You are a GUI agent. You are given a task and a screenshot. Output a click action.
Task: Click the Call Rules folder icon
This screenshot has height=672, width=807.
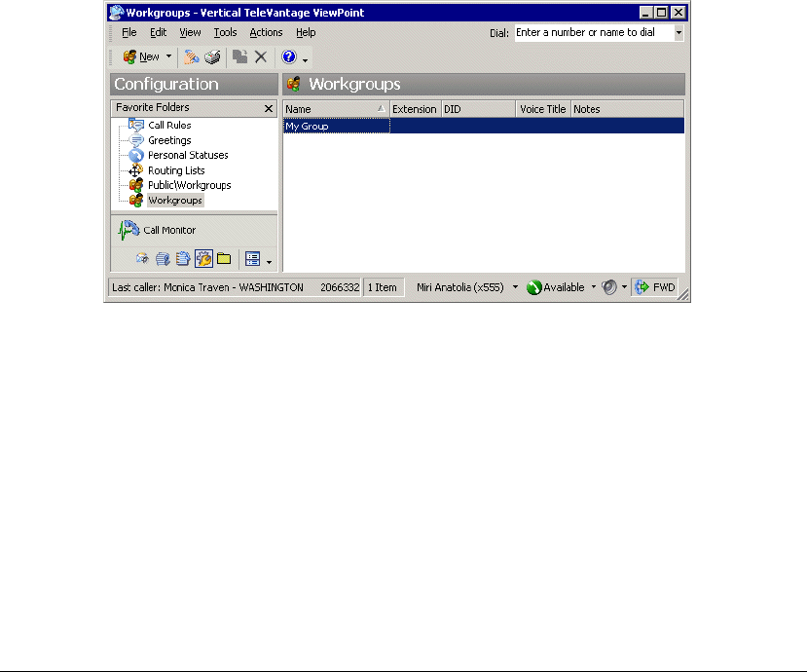[x=136, y=125]
